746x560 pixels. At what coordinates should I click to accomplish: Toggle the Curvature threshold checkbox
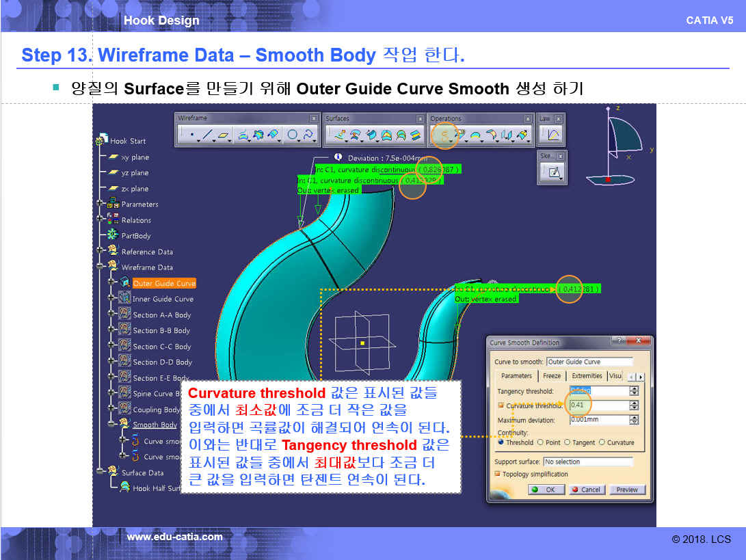pos(501,405)
